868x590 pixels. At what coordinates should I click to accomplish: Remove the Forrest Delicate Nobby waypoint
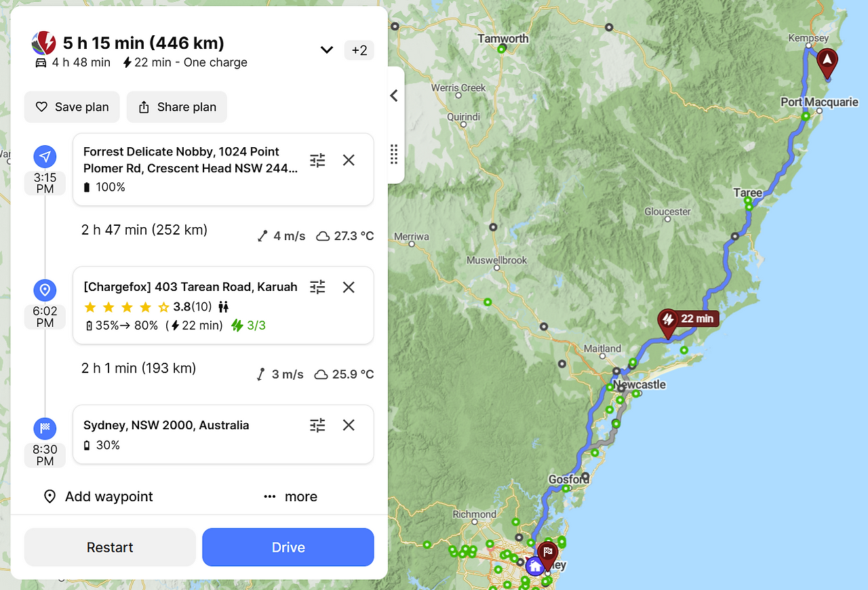[x=349, y=160]
